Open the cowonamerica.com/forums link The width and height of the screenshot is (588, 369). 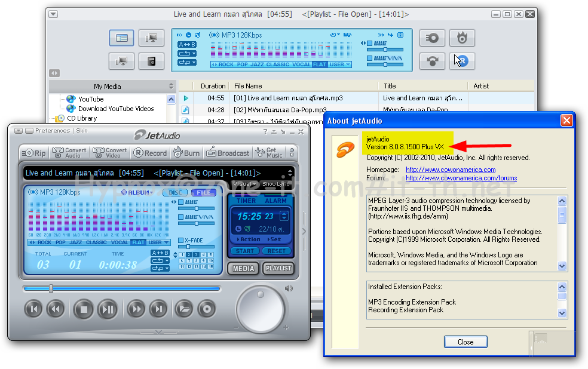461,178
